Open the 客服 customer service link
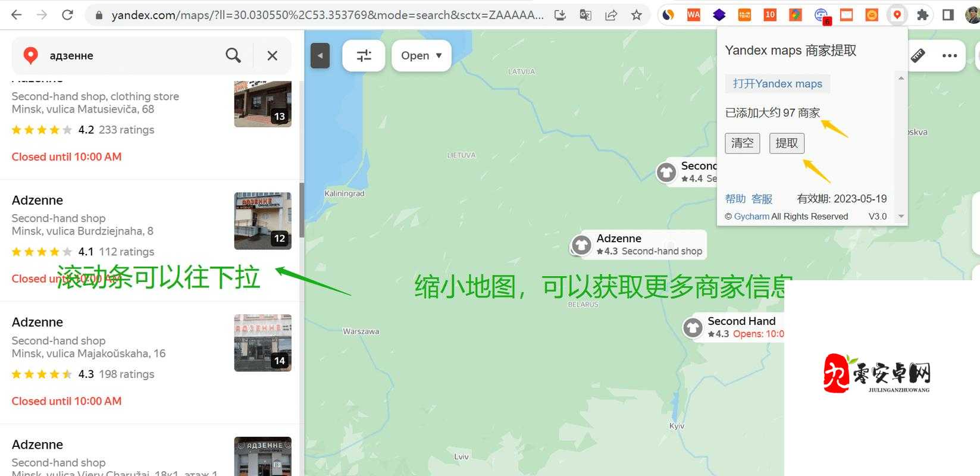980x476 pixels. pyautogui.click(x=762, y=199)
